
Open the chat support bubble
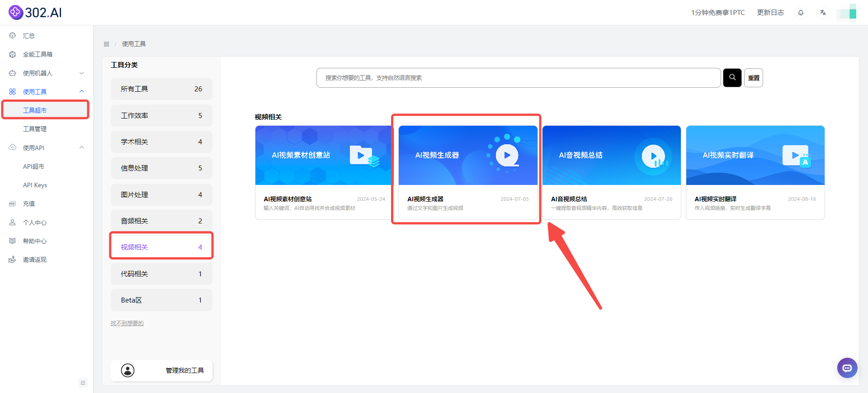[x=847, y=368]
